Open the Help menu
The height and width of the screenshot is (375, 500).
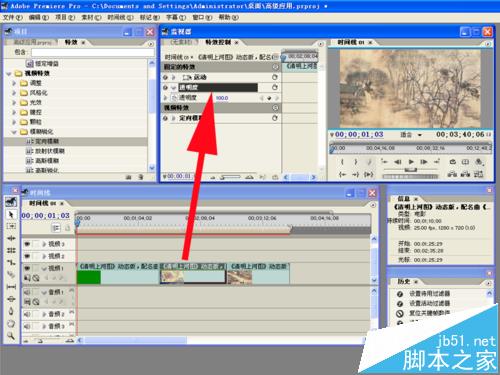pyautogui.click(x=228, y=17)
